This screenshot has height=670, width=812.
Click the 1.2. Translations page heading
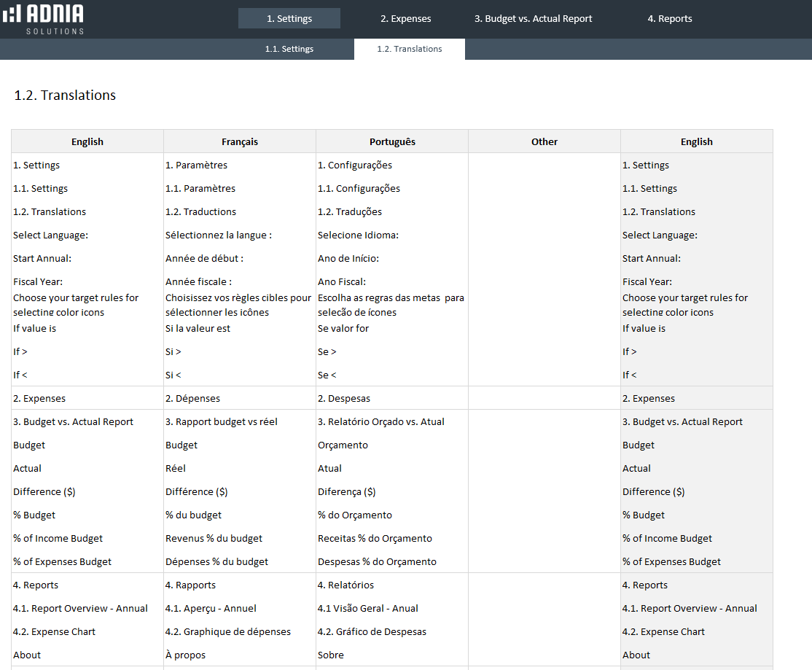(x=65, y=96)
